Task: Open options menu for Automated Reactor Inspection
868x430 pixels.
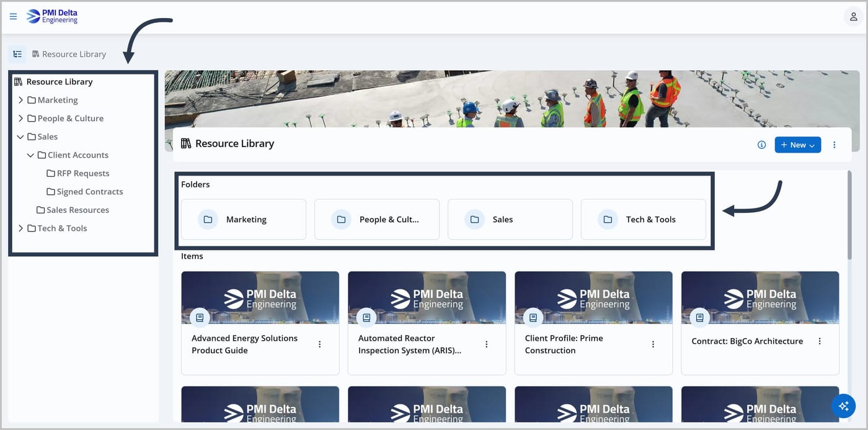Action: point(486,344)
